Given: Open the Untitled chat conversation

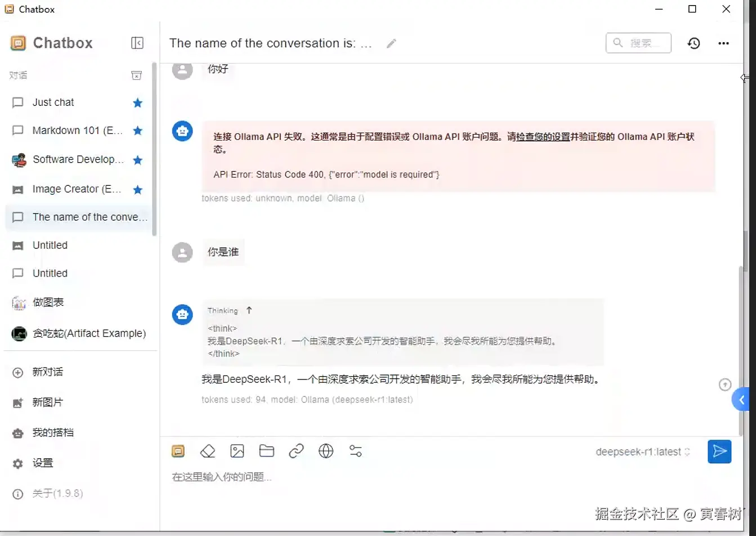Looking at the screenshot, I should (79, 274).
